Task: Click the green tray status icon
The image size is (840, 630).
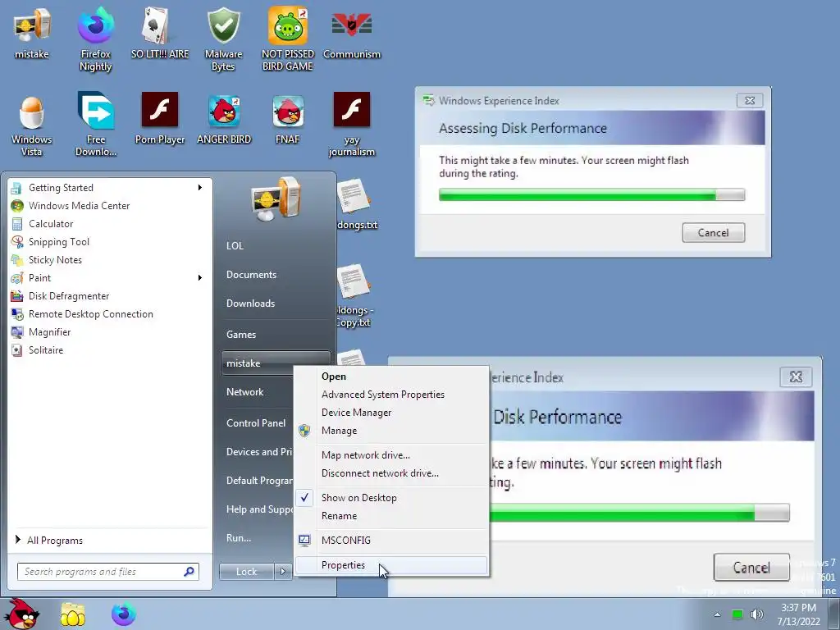Action: point(737,614)
